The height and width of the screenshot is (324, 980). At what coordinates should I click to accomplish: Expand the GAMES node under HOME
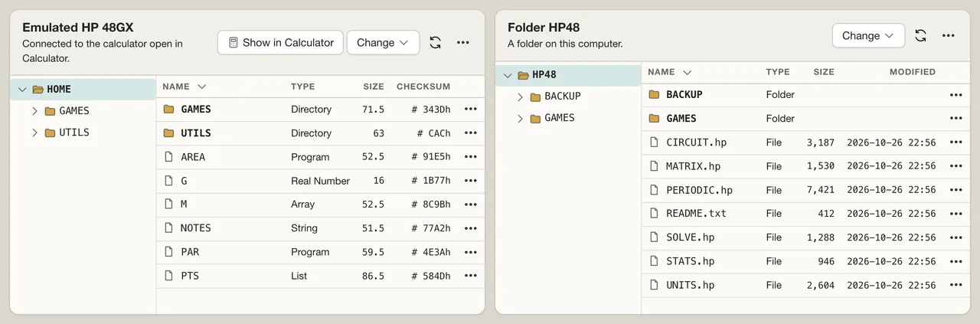pos(34,111)
